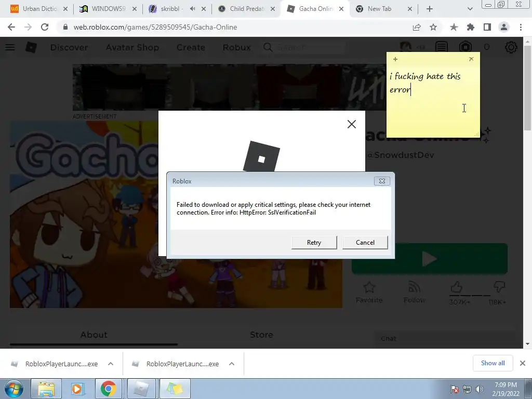532x399 pixels.
Task: Click Show all downloads
Action: pyautogui.click(x=493, y=363)
